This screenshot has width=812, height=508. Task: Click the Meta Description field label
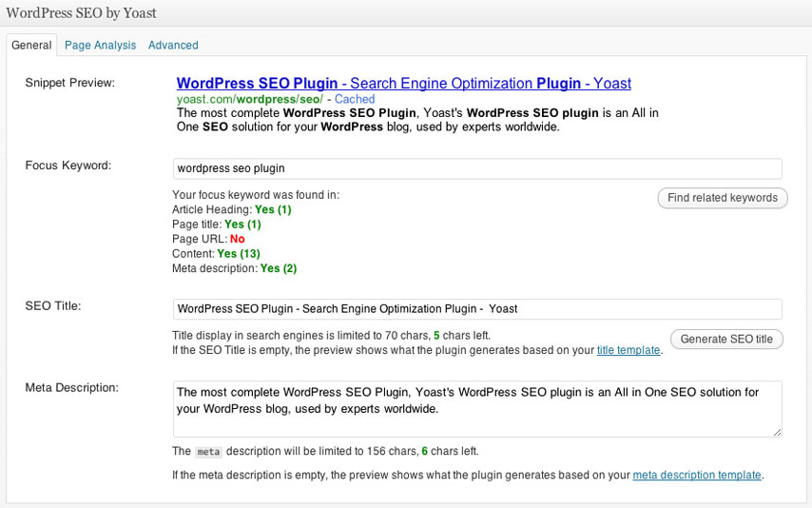71,388
